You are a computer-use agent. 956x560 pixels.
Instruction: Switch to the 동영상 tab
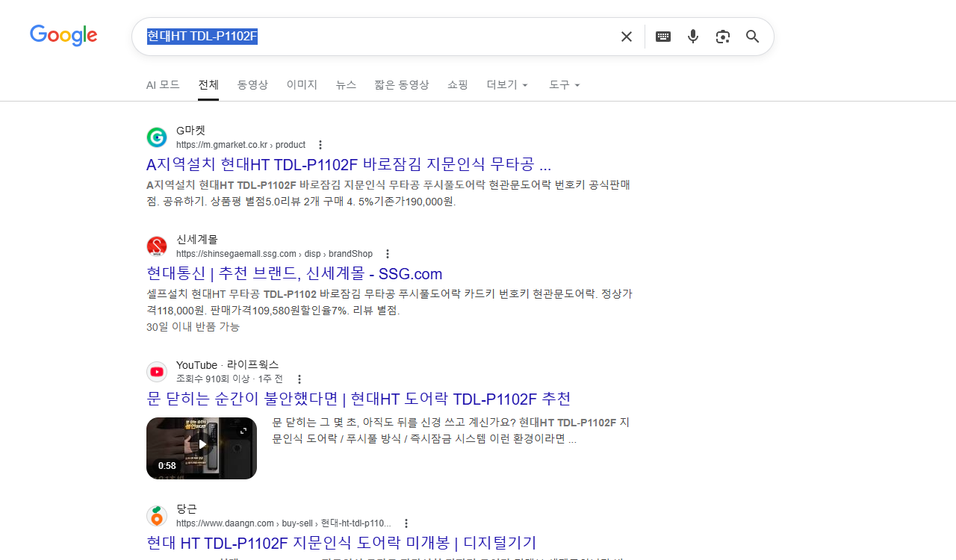tap(252, 84)
